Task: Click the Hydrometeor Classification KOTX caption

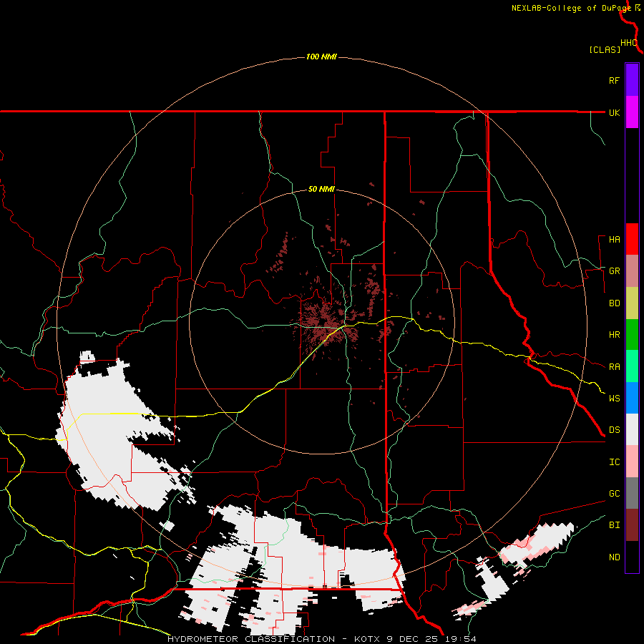Action: (x=321, y=639)
